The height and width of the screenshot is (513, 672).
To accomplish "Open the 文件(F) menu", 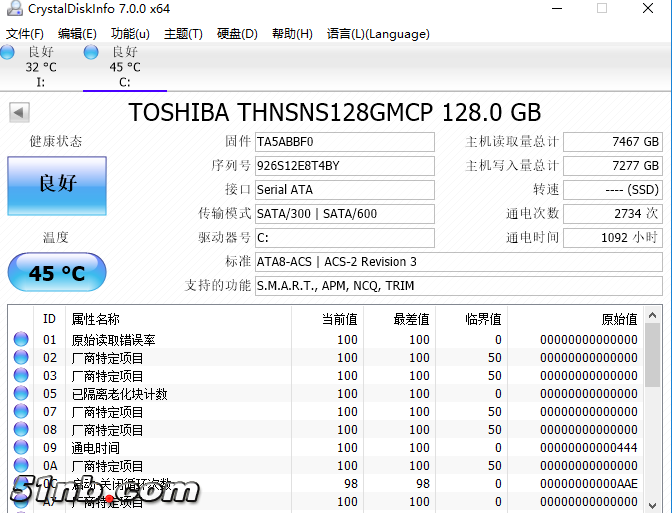I will pyautogui.click(x=24, y=34).
